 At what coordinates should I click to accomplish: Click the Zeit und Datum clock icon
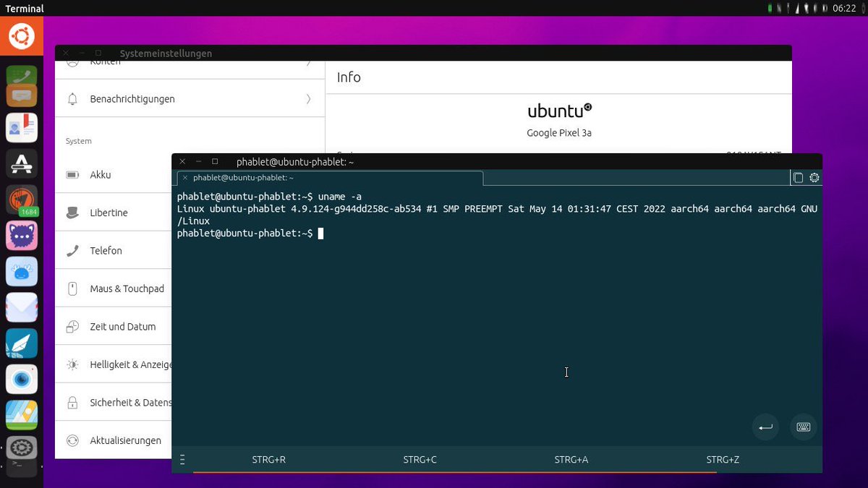click(72, 327)
